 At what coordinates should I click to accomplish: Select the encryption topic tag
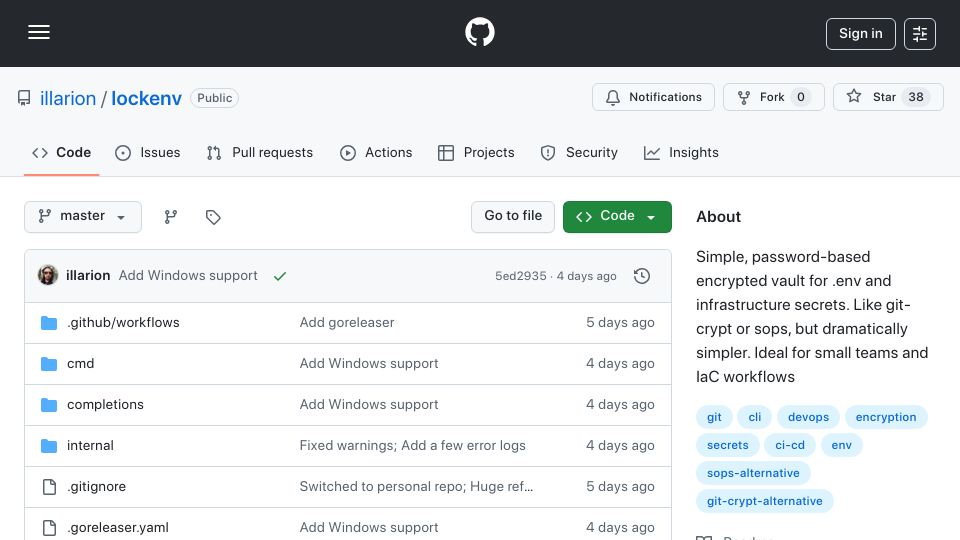886,417
